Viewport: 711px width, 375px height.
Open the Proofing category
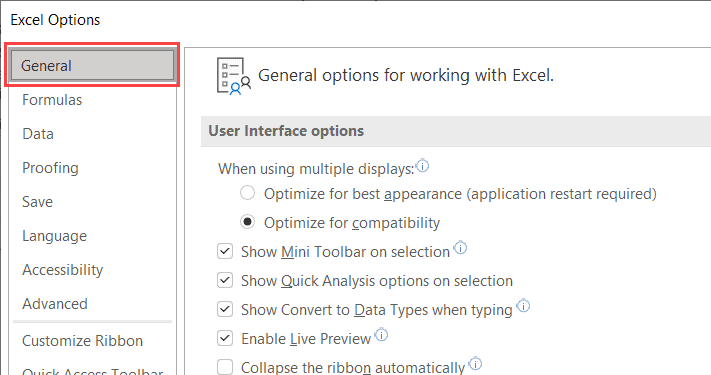coord(50,168)
